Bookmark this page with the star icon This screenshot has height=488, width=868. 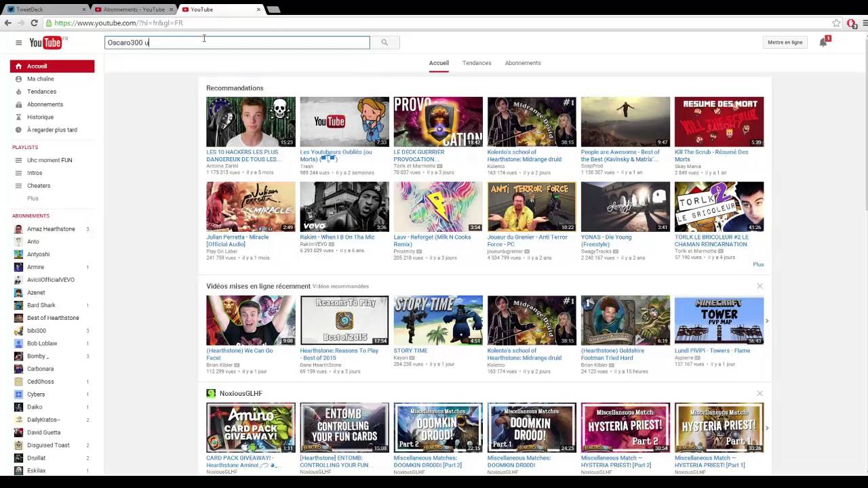coord(837,23)
